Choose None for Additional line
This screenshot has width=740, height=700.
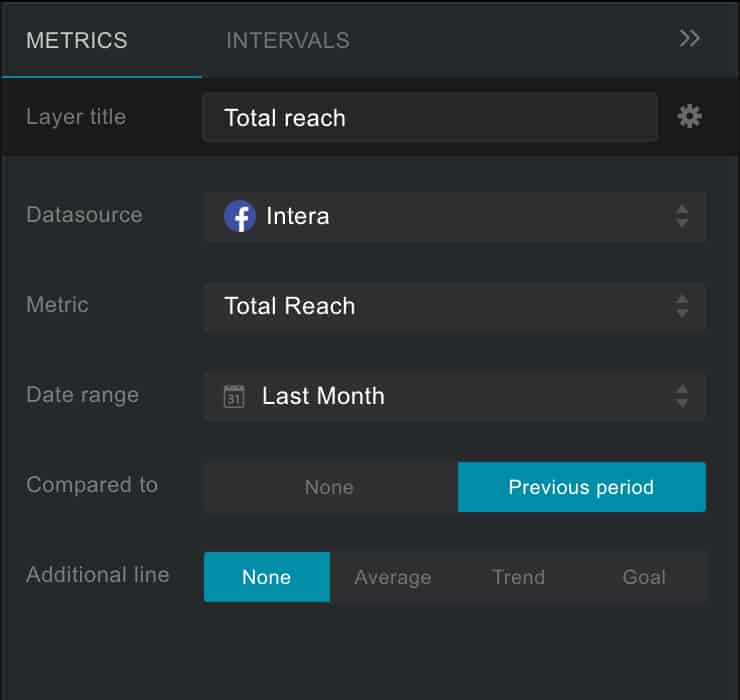(x=266, y=577)
